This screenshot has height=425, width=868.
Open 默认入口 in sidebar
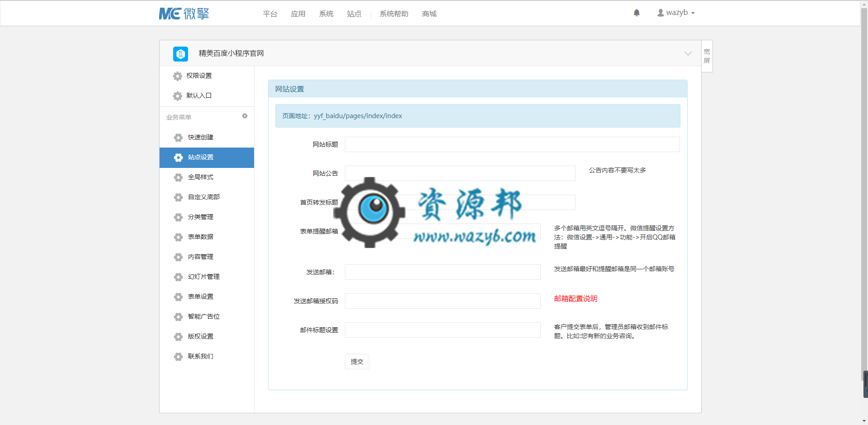(207, 96)
